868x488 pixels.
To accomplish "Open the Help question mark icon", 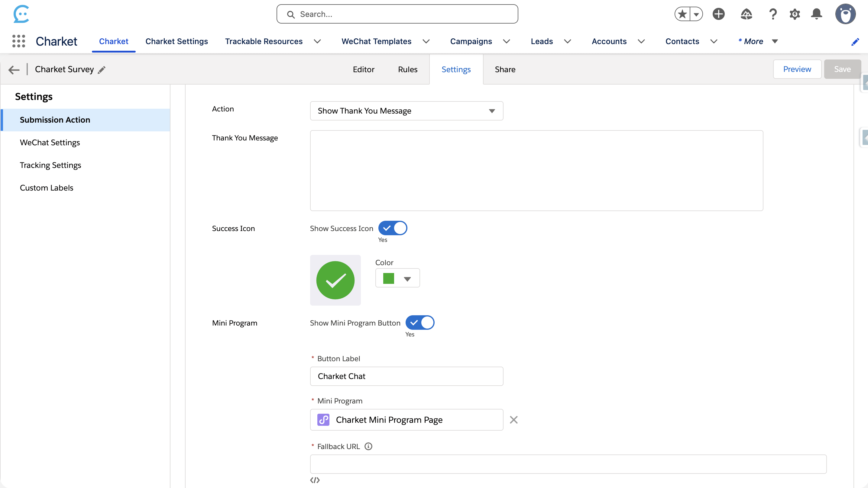I will point(773,14).
